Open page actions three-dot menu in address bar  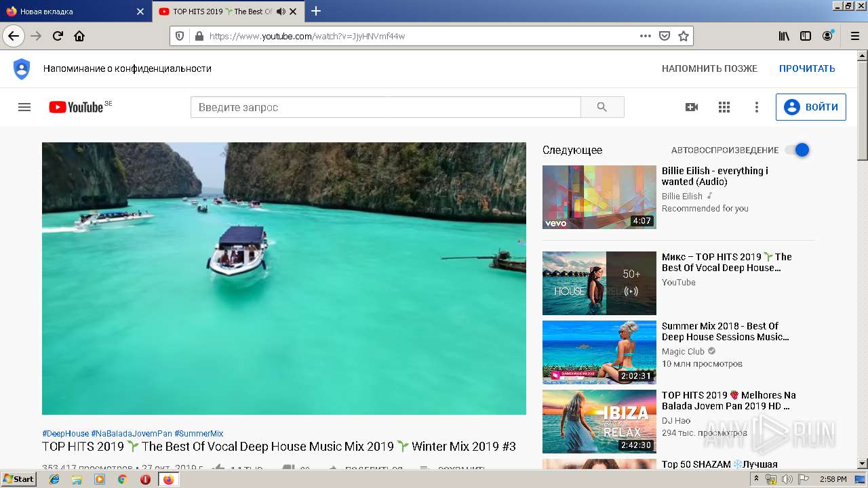(x=646, y=36)
